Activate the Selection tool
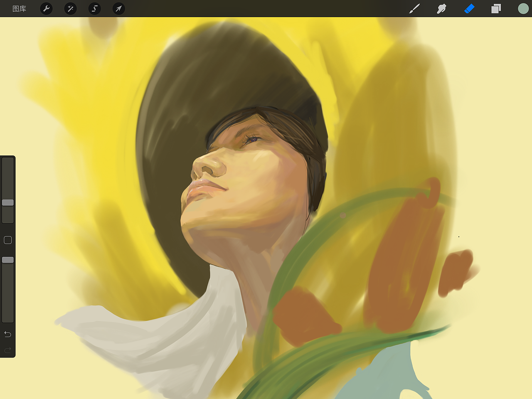 point(95,8)
